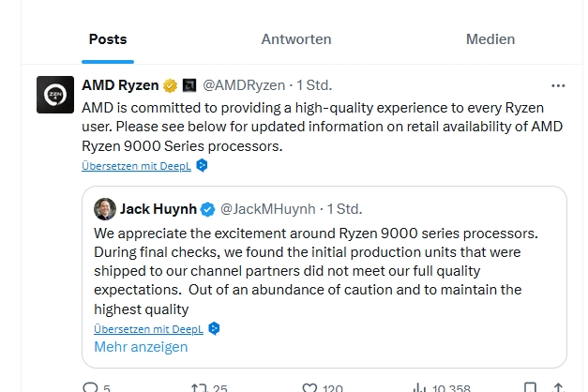Like the post with the heart icon
Image resolution: width=588 pixels, height=392 pixels.
[309, 387]
